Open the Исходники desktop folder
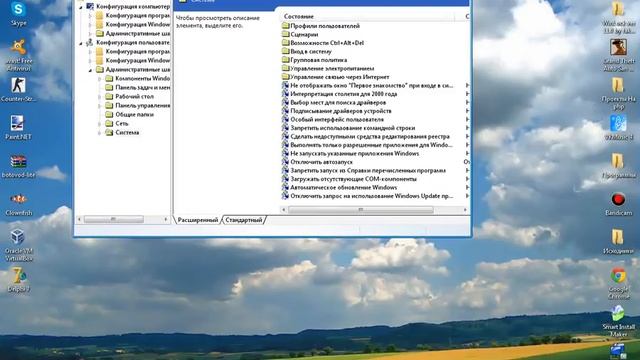The image size is (640, 360). pyautogui.click(x=619, y=242)
